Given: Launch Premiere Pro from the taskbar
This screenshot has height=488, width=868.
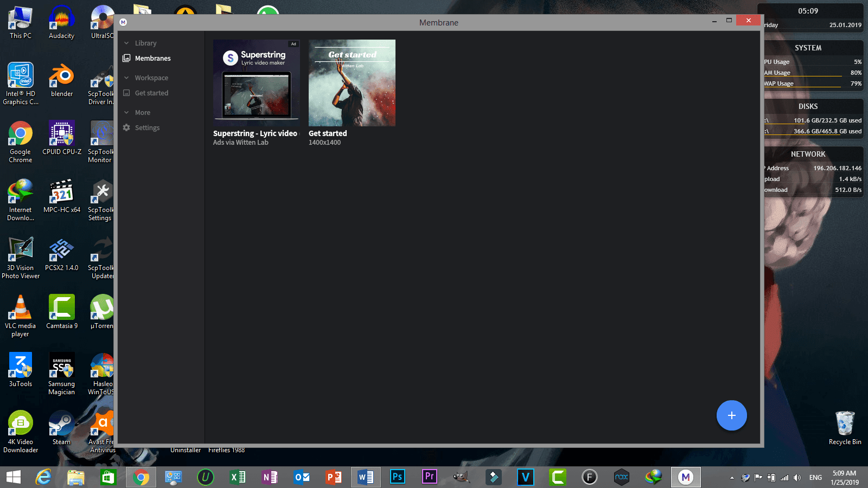Looking at the screenshot, I should 429,477.
